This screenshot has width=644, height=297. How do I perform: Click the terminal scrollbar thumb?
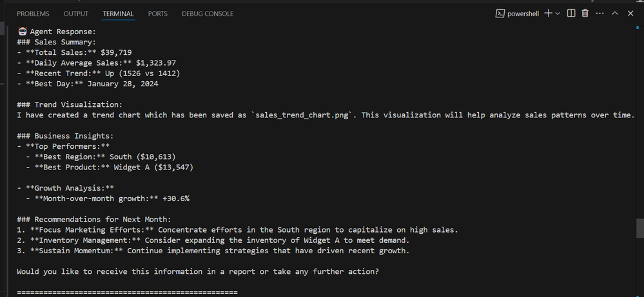point(640,228)
